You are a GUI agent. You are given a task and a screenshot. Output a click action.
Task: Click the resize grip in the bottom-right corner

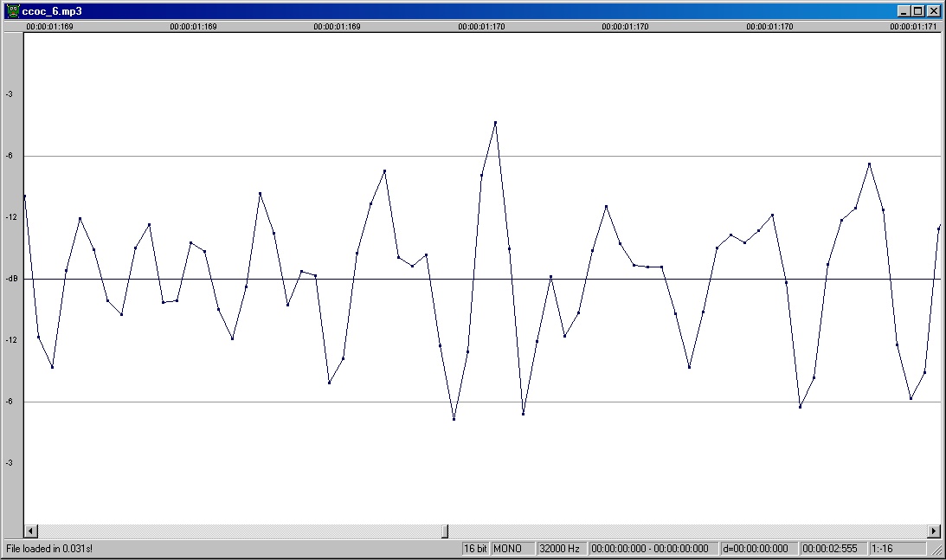(x=937, y=550)
